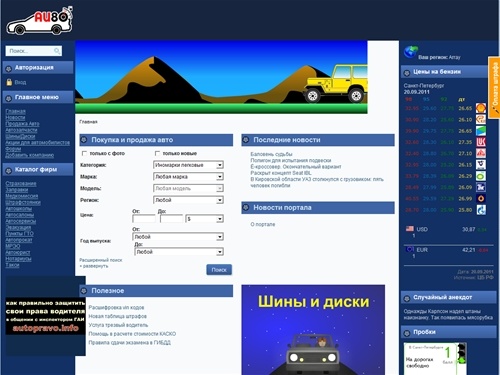Open Акции для автомобилистов menu item
Viewport: 500px width, 375px height.
coord(38,142)
